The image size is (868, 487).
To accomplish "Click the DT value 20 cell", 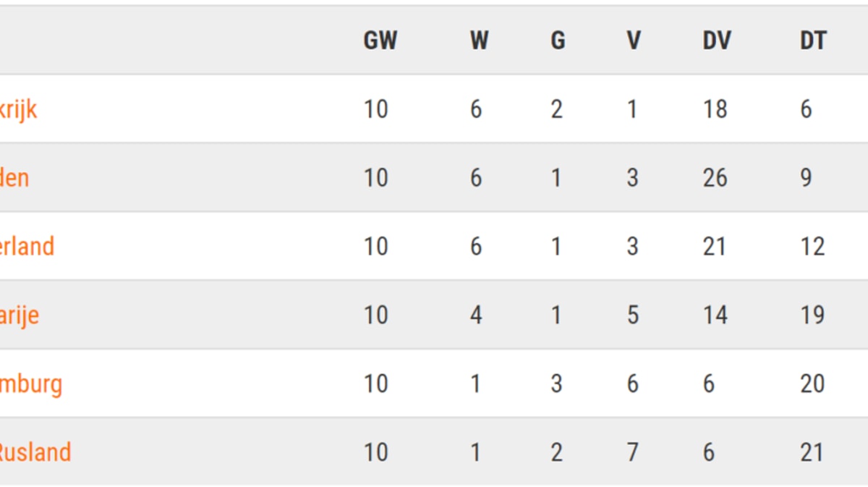I will coord(812,384).
